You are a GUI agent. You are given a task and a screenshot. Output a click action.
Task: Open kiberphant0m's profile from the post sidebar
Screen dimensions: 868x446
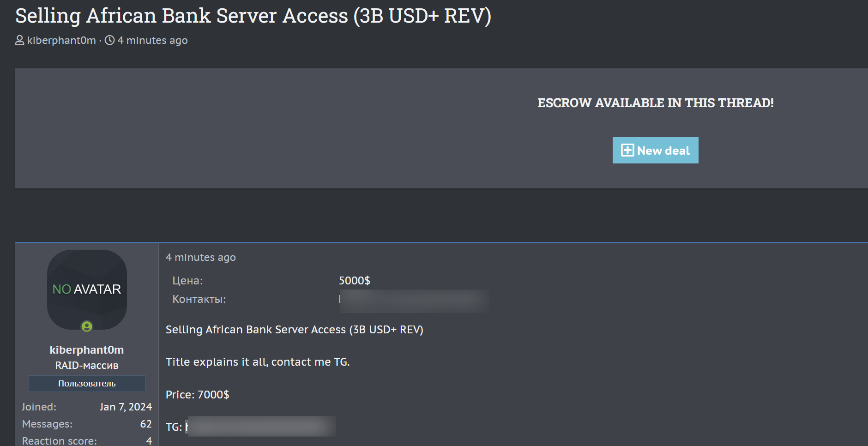tap(87, 350)
